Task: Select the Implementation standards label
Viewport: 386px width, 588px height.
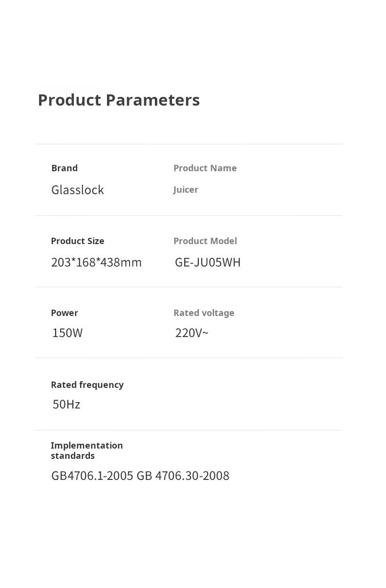Action: pos(87,451)
